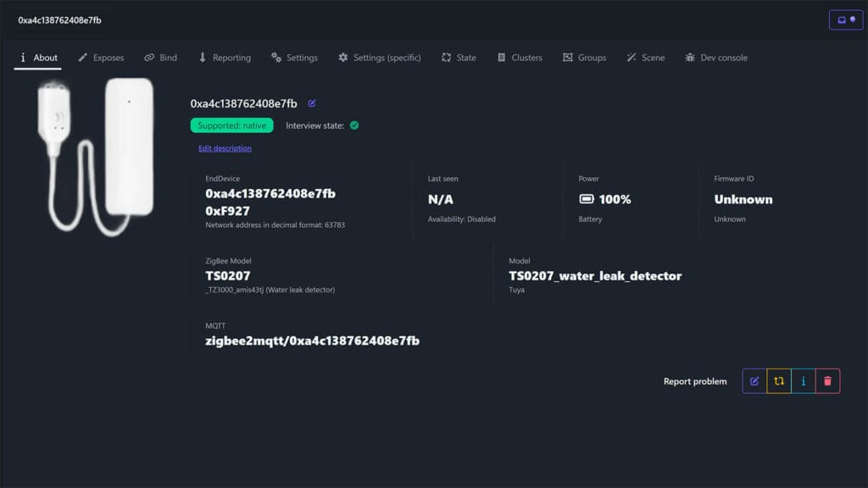Click the rename device icon button
The width and height of the screenshot is (868, 488).
[754, 381]
